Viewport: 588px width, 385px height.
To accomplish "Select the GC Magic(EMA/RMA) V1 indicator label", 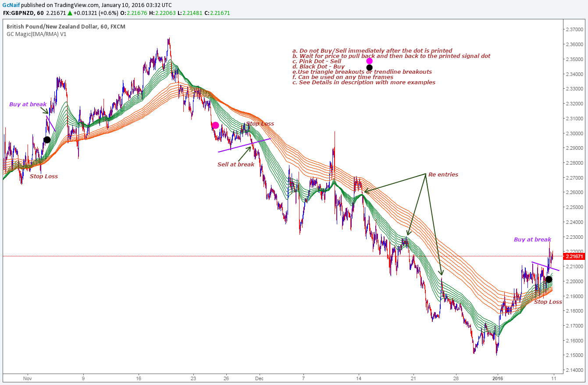I will (36, 34).
